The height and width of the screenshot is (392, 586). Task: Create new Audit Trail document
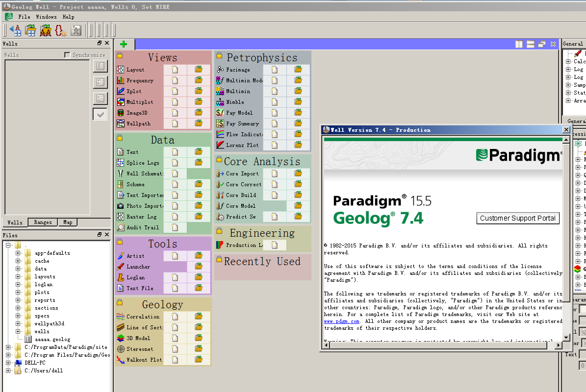175,227
